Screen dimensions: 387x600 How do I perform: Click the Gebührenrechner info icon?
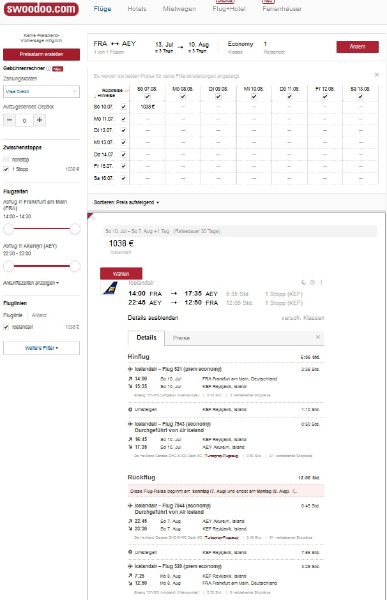pos(48,68)
